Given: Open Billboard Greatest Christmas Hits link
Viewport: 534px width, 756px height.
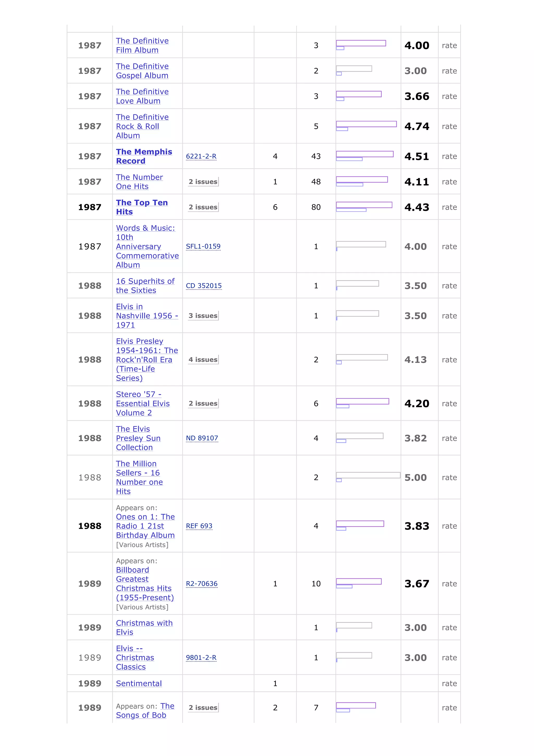Looking at the screenshot, I should pos(144,584).
